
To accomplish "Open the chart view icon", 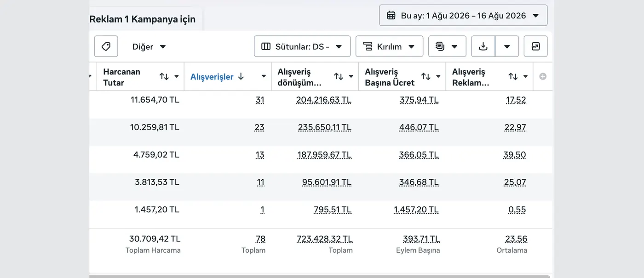I will 535,46.
